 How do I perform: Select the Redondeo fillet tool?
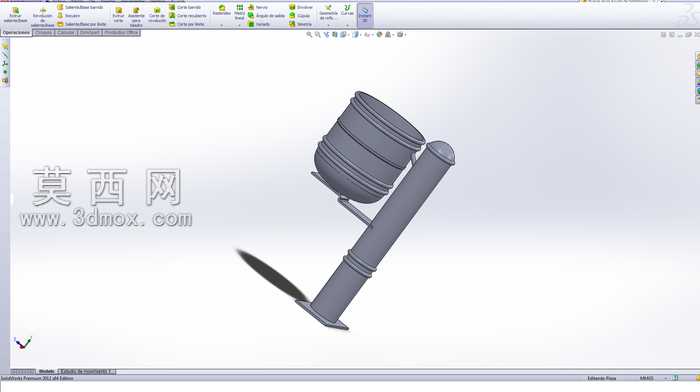pos(221,11)
